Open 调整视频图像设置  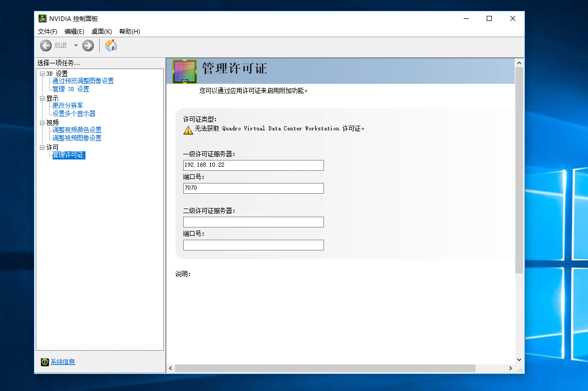(x=77, y=138)
